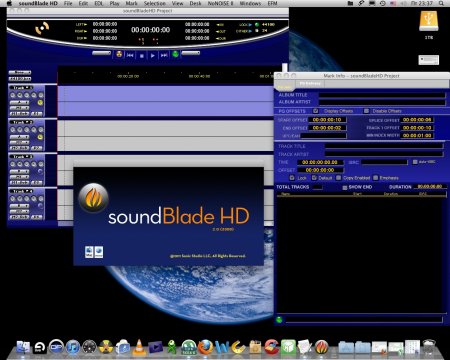Viewport: 450px width, 360px height.
Task: Toggle the Display Offsets checkbox
Action: click(315, 111)
